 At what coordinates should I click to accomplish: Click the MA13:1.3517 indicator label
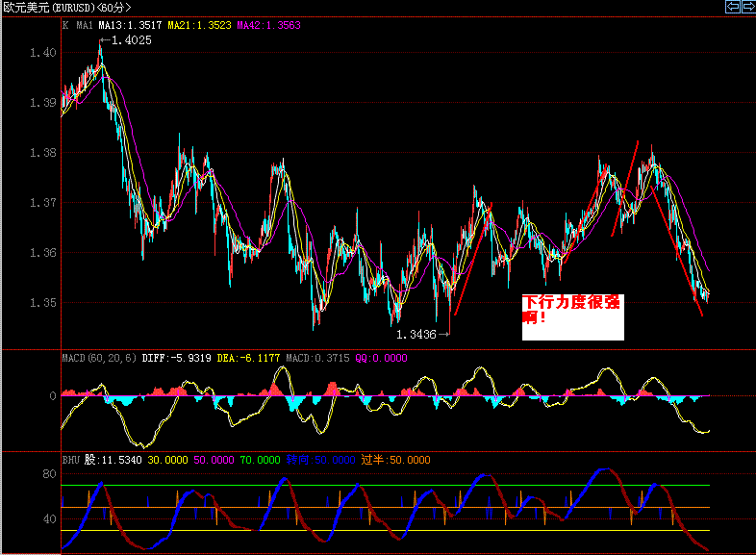[x=130, y=25]
